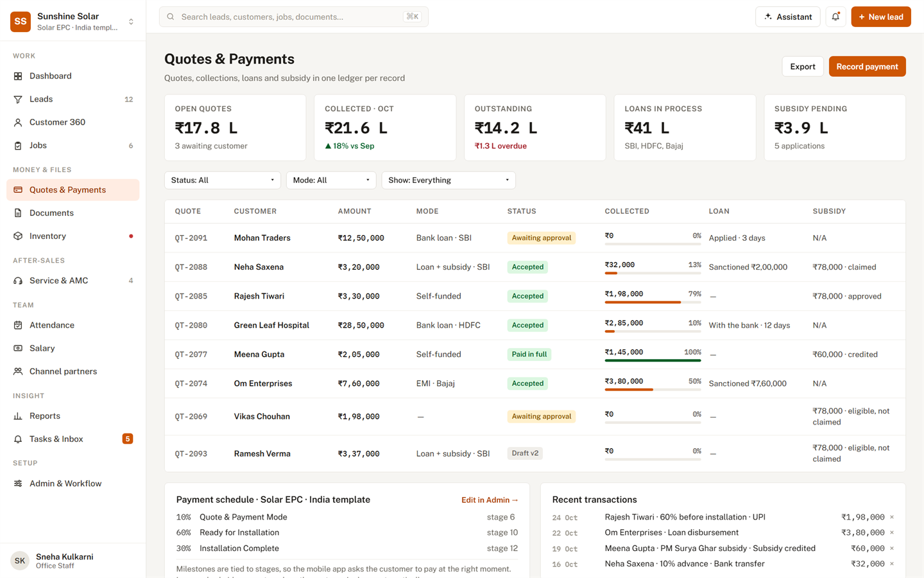Open the Leads section
Screen dimensions: 924x578
coord(73,99)
